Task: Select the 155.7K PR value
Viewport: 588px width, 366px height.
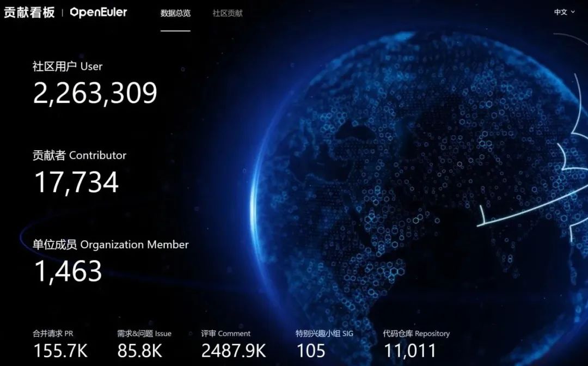Action: (x=60, y=351)
